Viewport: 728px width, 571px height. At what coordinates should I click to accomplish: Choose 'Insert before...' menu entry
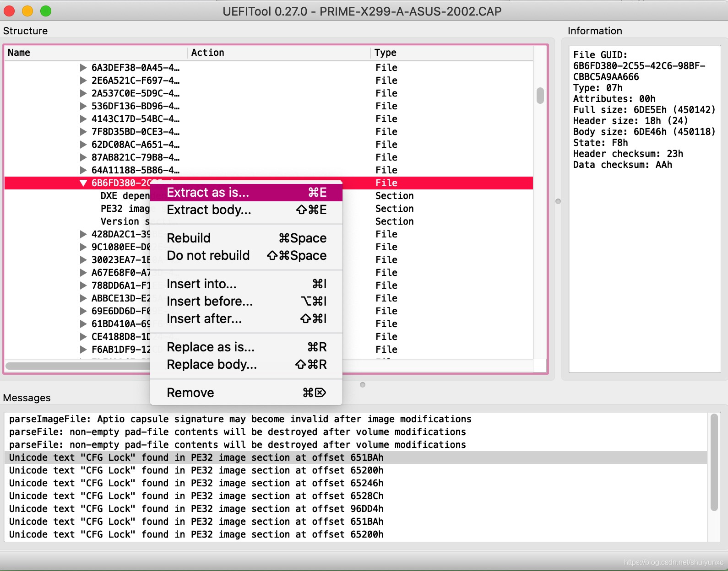click(246, 302)
